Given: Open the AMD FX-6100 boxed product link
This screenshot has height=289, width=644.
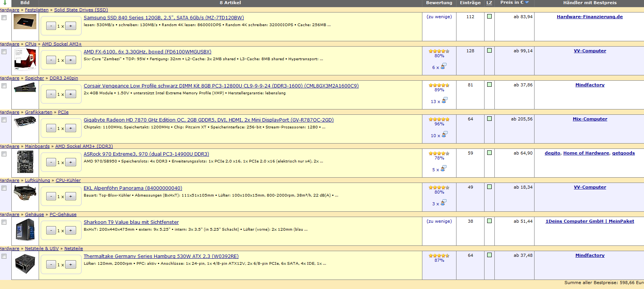Looking at the screenshot, I should 147,52.
